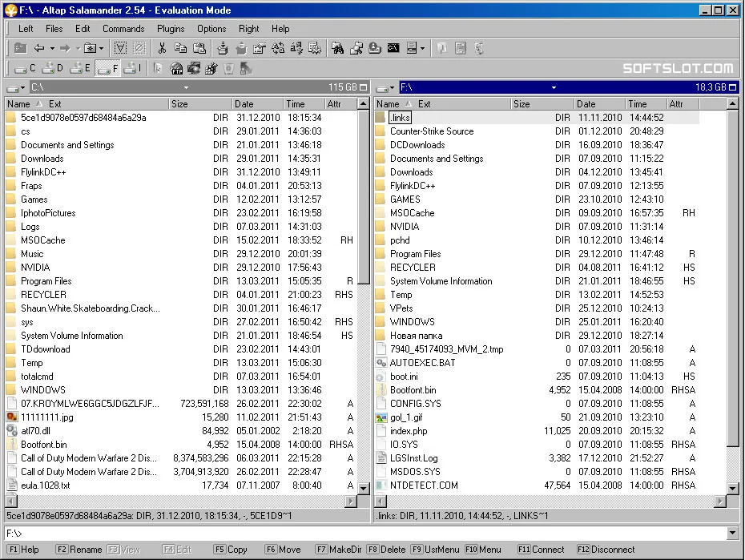Switch to drive D button
The width and height of the screenshot is (745, 560).
pyautogui.click(x=53, y=69)
